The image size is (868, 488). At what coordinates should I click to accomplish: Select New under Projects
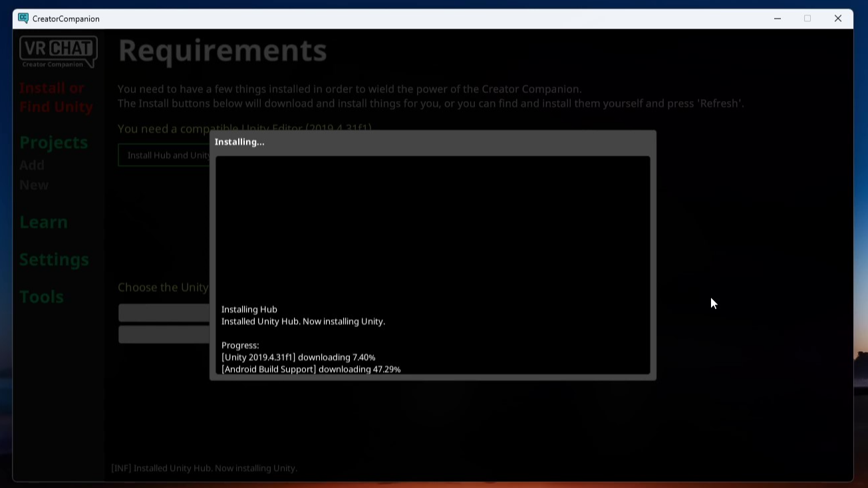[x=34, y=185]
